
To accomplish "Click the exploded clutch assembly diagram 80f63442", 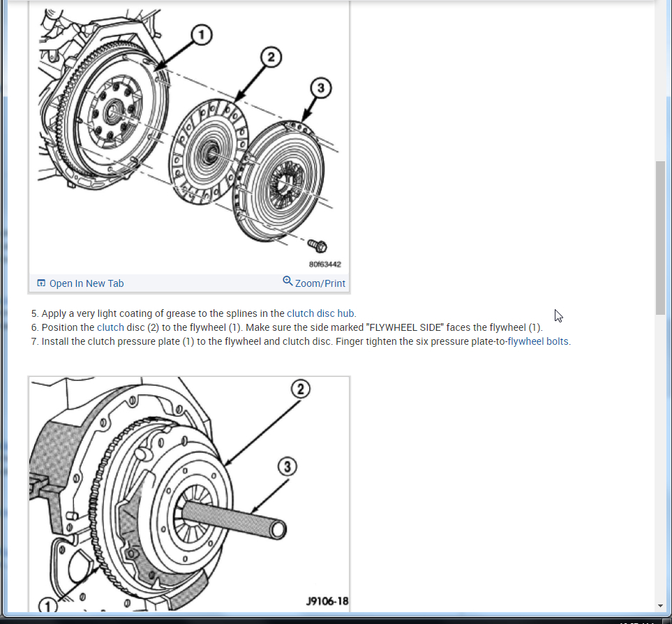I will click(189, 137).
